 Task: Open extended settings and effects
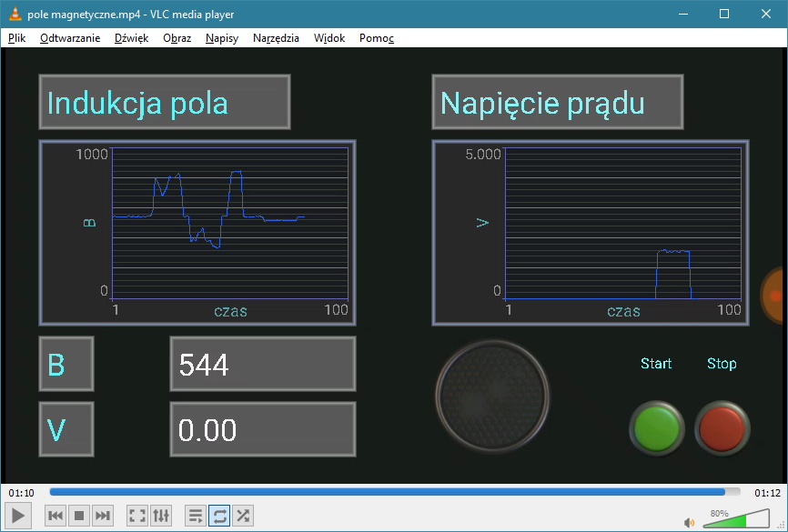[161, 516]
